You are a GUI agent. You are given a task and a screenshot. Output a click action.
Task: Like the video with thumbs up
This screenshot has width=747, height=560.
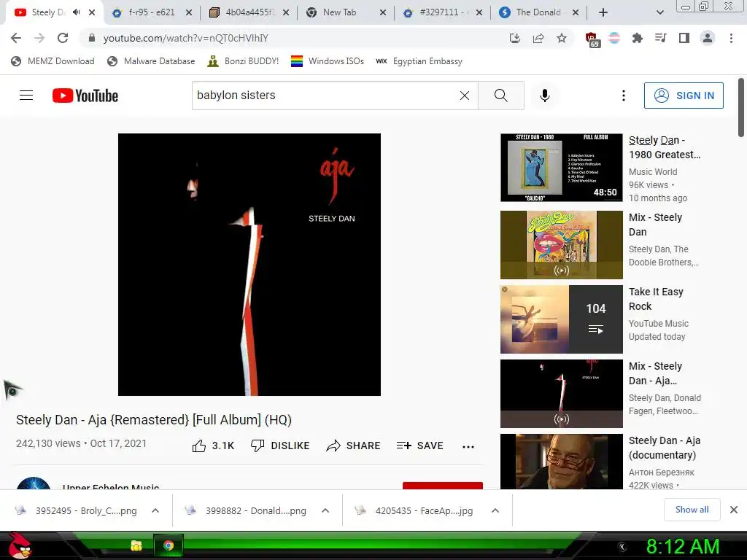(213, 446)
